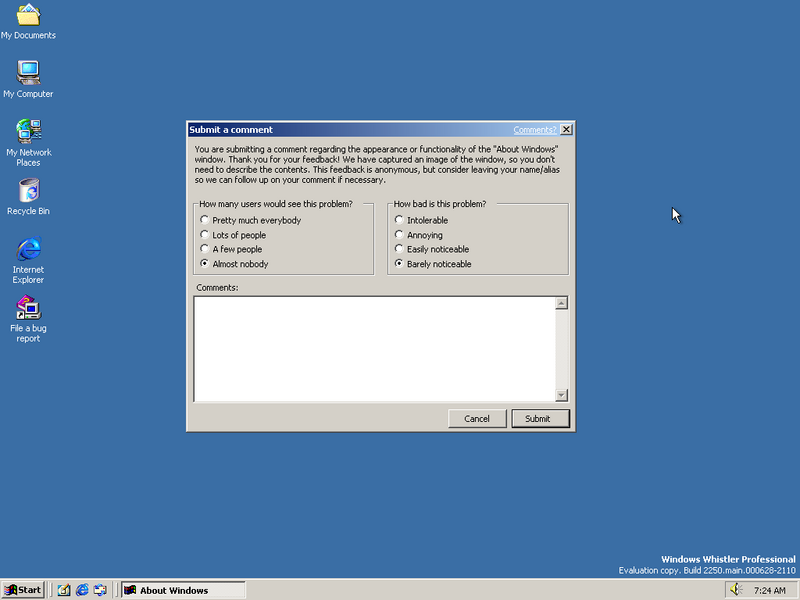Open the My Documents desktop icon
Viewport: 800px width, 600px height.
click(x=28, y=21)
